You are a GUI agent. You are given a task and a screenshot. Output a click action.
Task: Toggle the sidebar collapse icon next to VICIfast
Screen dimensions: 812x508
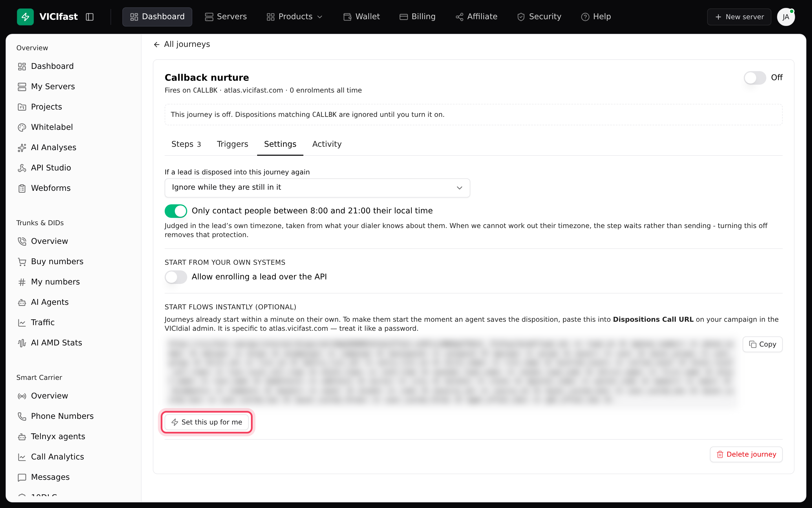(90, 17)
